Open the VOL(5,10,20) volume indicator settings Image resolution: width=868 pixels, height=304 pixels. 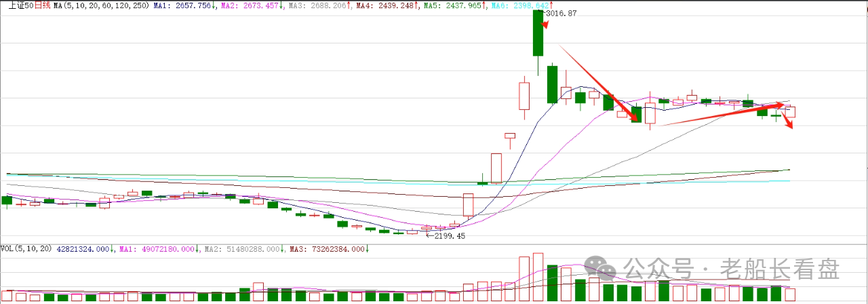pos(24,249)
